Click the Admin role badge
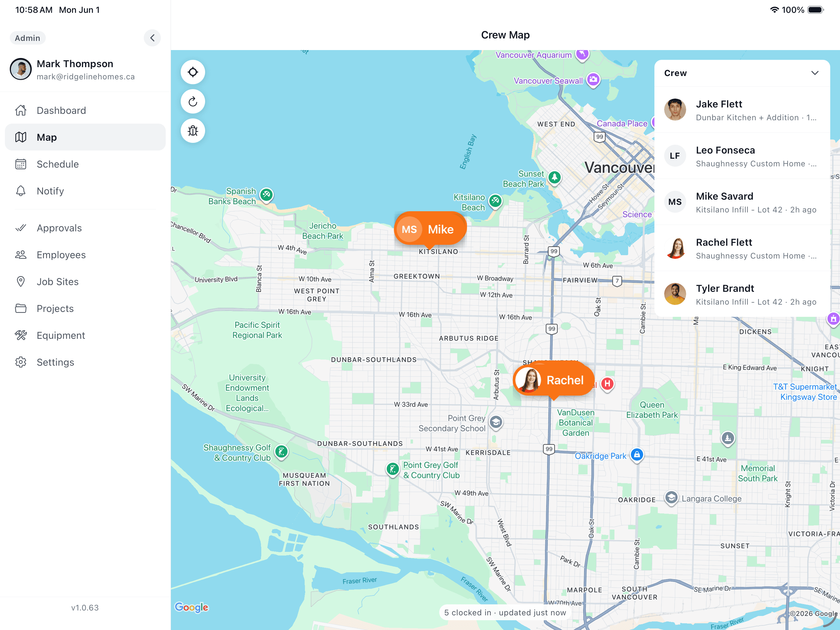 coord(27,38)
